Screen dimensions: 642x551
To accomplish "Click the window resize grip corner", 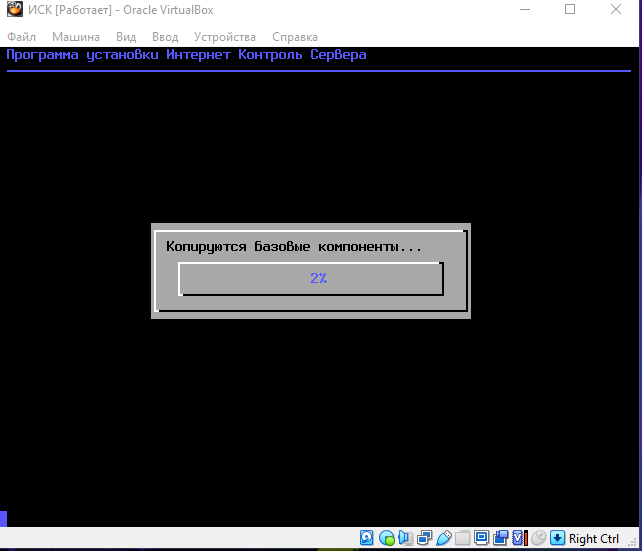I will 632,541.
